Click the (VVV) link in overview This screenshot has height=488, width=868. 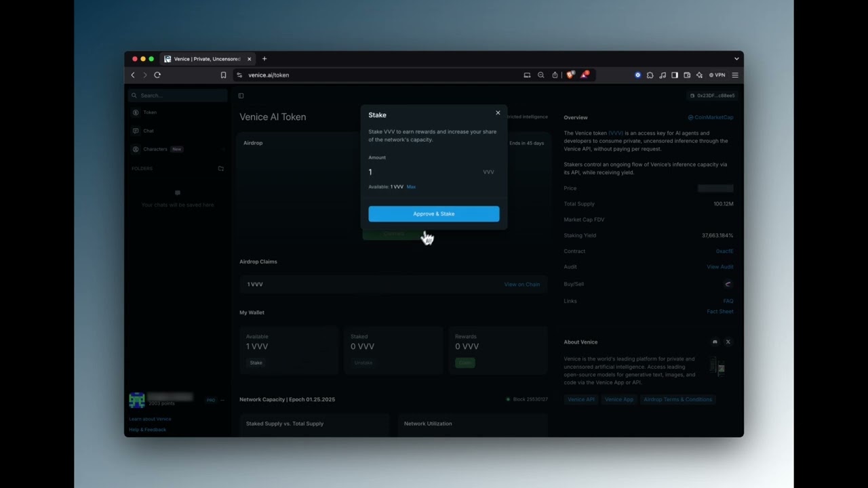[x=616, y=133]
